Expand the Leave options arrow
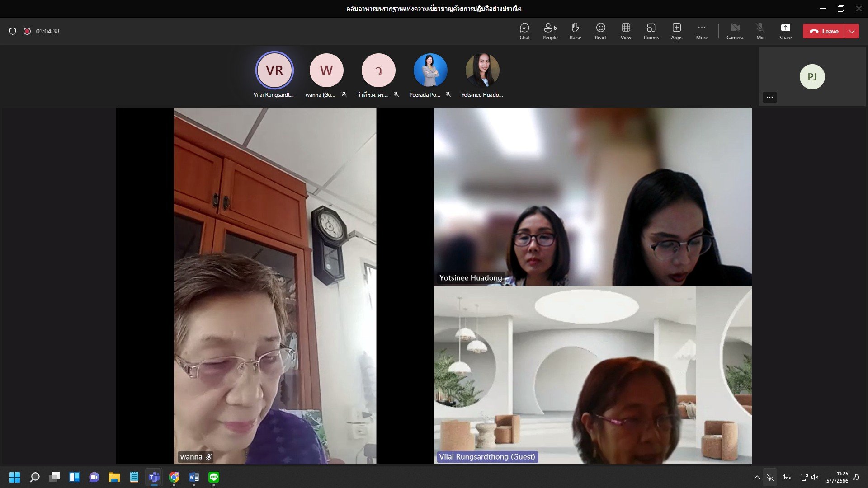This screenshot has width=868, height=488. click(x=852, y=31)
